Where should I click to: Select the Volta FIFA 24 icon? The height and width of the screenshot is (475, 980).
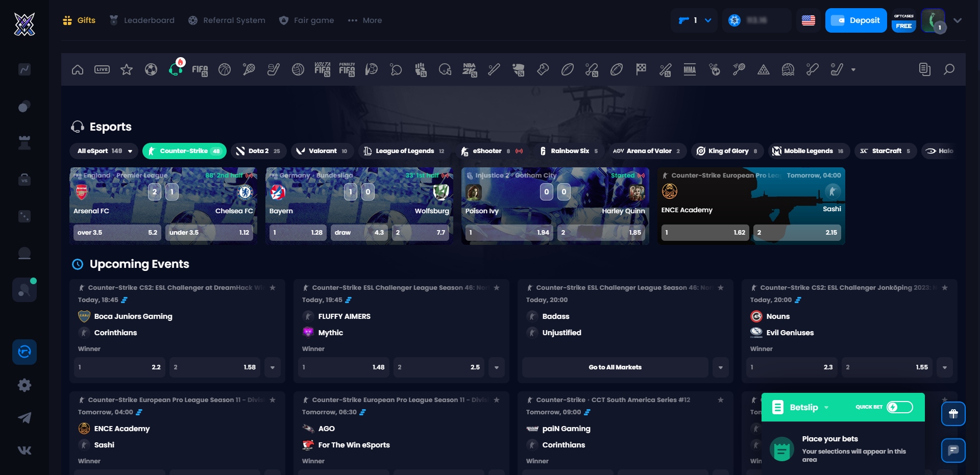coord(323,69)
